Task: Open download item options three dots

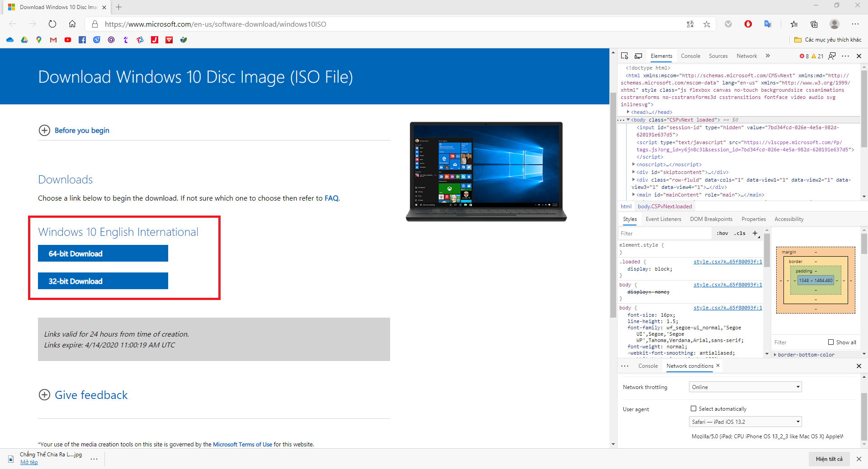Action: click(94, 459)
